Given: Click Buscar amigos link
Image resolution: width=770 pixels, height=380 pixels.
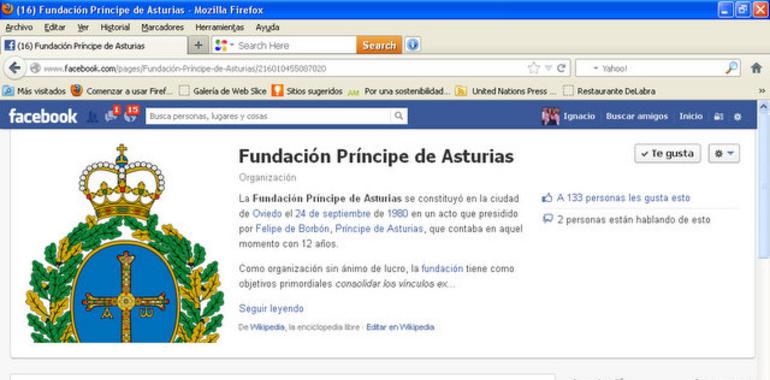Looking at the screenshot, I should click(x=637, y=116).
